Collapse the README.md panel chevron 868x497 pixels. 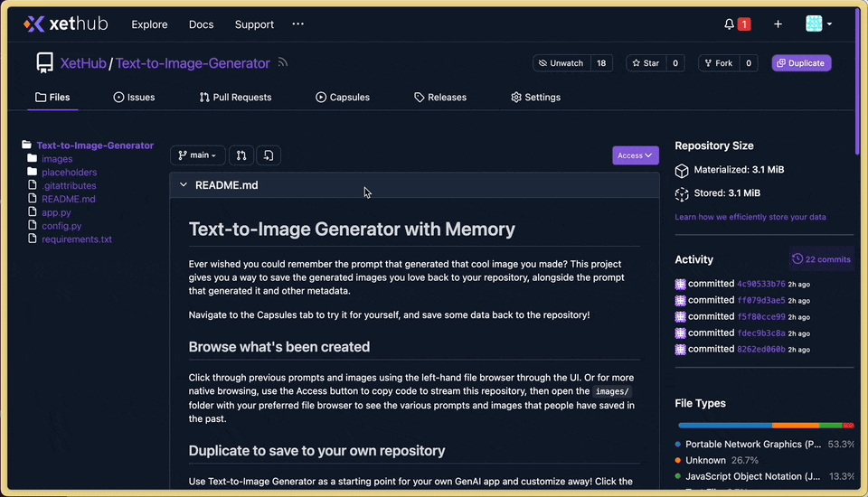point(184,185)
